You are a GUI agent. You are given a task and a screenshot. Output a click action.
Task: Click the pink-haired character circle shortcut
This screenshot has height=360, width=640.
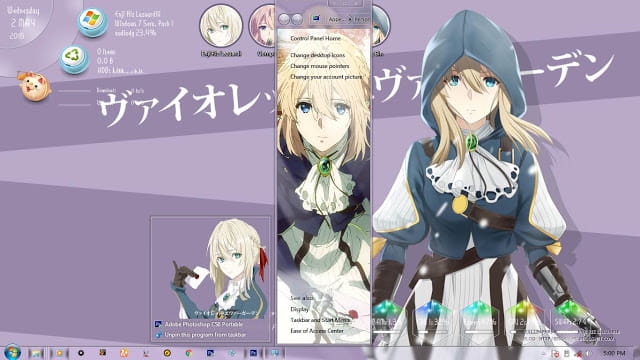(x=262, y=26)
